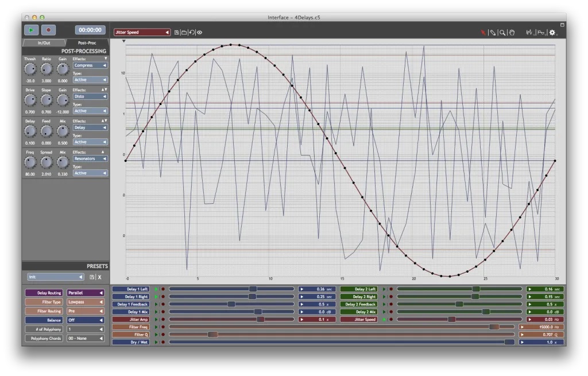Select the magnifier zoom tool
The image size is (588, 376).
pos(502,33)
